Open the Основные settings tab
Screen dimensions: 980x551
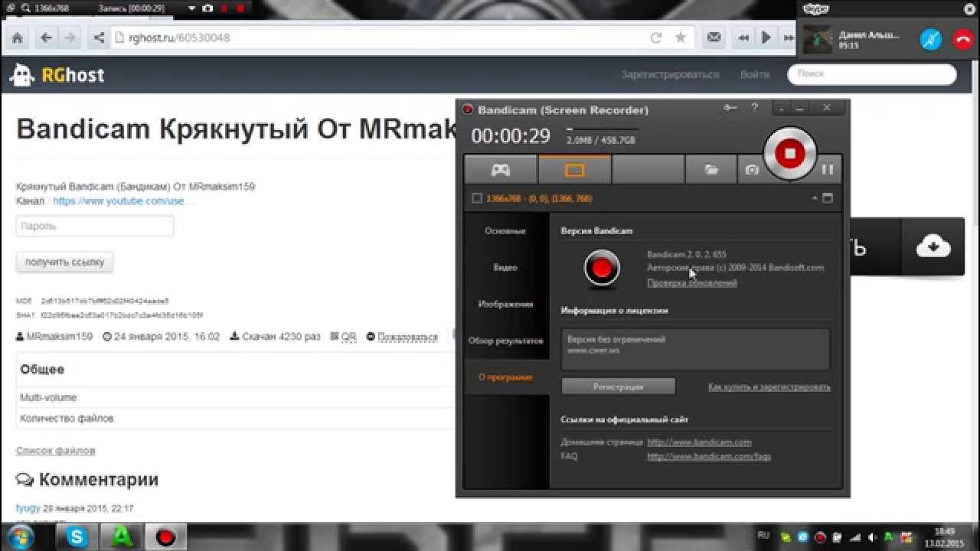click(x=506, y=231)
